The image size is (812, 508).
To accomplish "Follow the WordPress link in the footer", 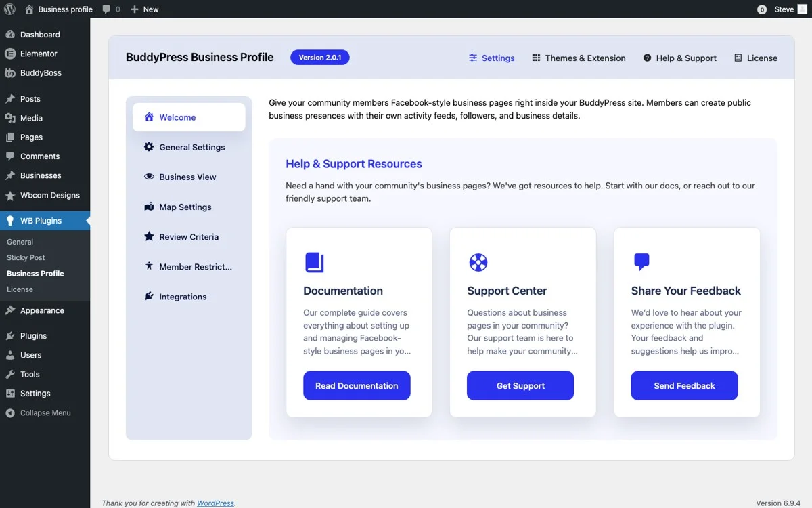I will (x=215, y=503).
